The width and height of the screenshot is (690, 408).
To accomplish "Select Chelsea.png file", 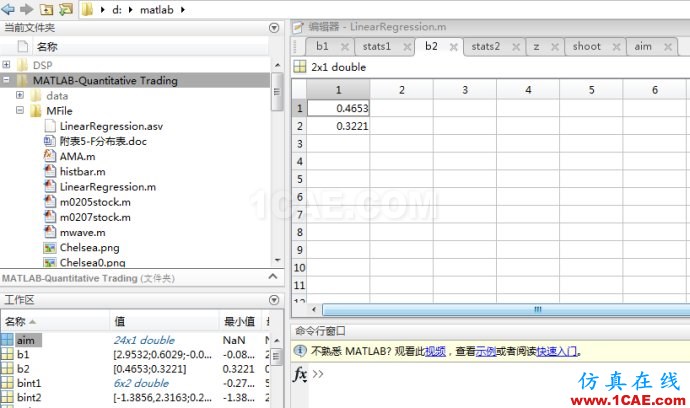I will (89, 248).
